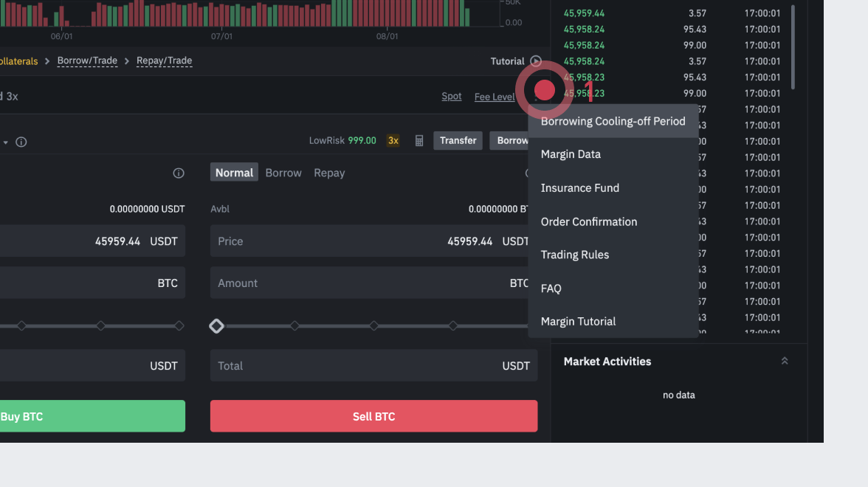Click the info icon beside Normal tab

coord(178,173)
